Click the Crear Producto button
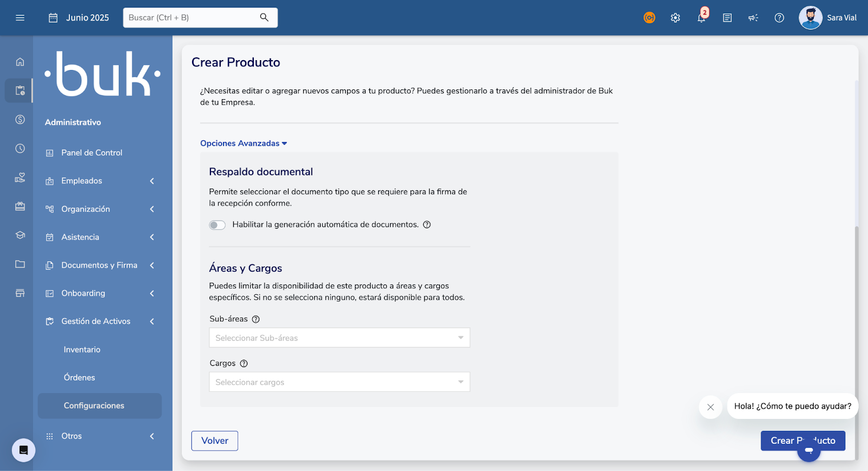This screenshot has width=868, height=471. [x=781, y=441]
